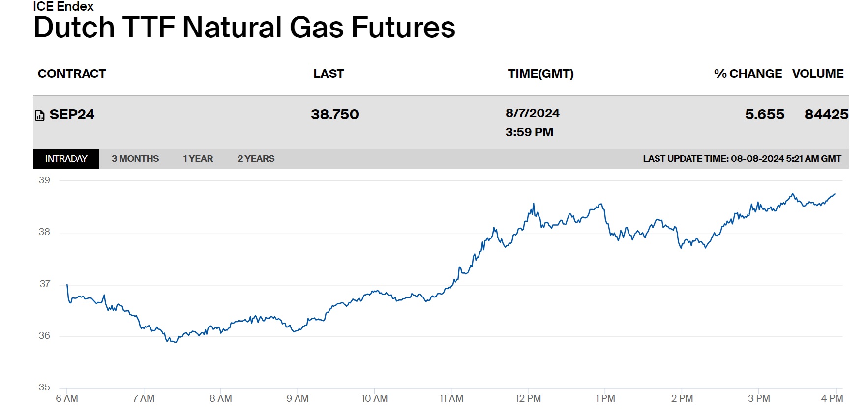Click the 12 PM x-axis label

tap(528, 399)
